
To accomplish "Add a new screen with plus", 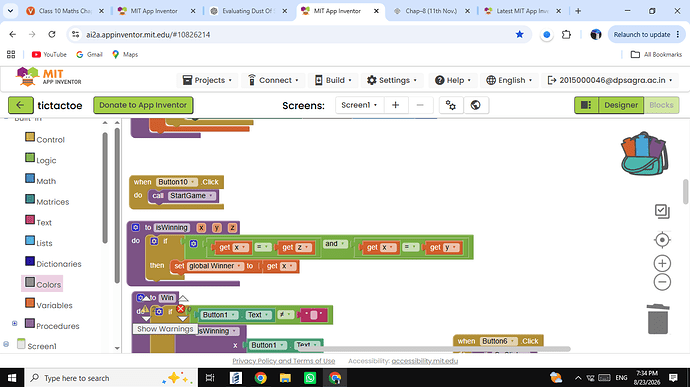I will [395, 105].
